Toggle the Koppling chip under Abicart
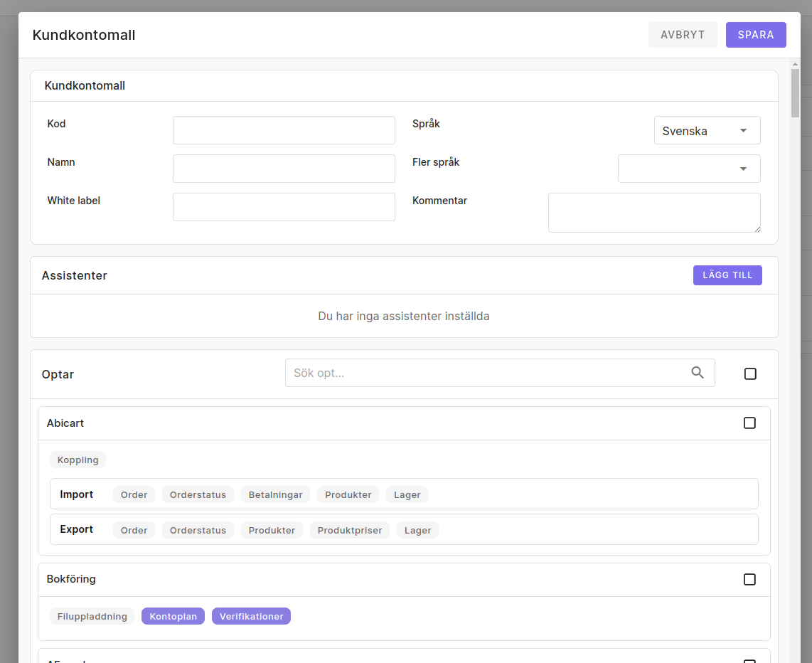The height and width of the screenshot is (663, 812). point(78,460)
